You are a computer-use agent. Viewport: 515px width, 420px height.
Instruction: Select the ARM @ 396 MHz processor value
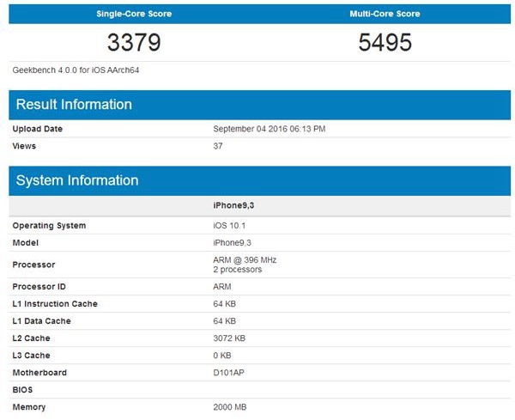click(x=245, y=259)
